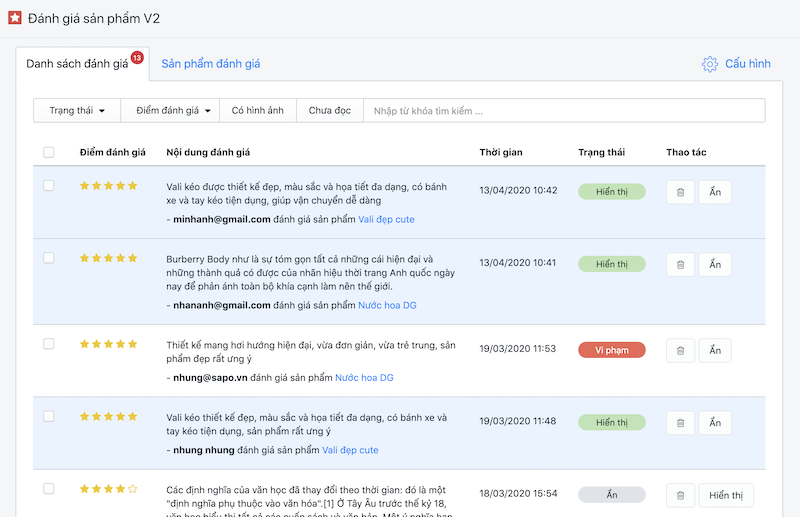The width and height of the screenshot is (800, 517).
Task: Delete the nhananh@gmail.com review via trash icon
Action: tap(680, 265)
